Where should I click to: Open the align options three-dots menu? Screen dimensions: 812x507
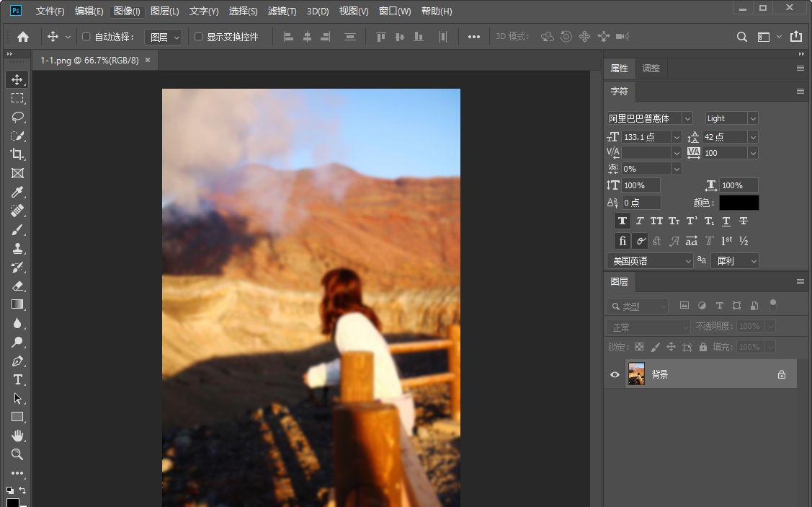(x=474, y=37)
